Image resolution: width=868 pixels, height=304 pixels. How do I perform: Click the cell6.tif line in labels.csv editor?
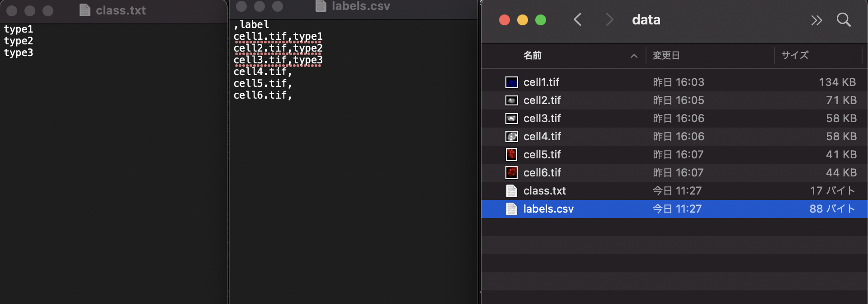coord(262,95)
